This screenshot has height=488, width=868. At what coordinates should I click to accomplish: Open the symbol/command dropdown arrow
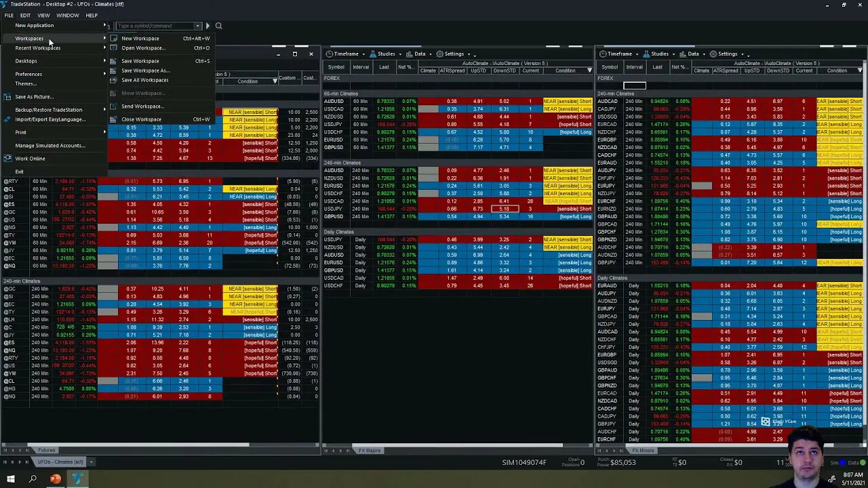point(197,26)
